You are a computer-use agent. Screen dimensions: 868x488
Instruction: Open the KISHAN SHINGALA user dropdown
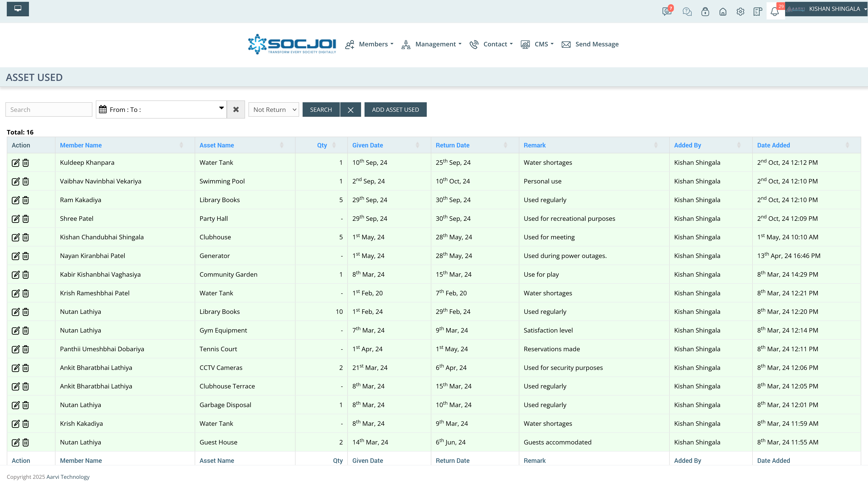[x=826, y=9]
